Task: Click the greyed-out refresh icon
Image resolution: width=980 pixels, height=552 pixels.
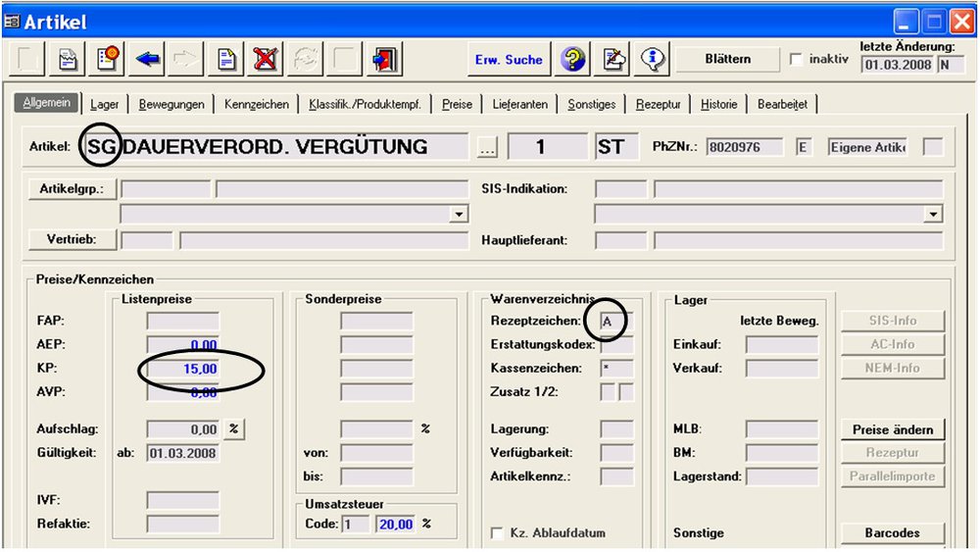Action: (x=305, y=60)
